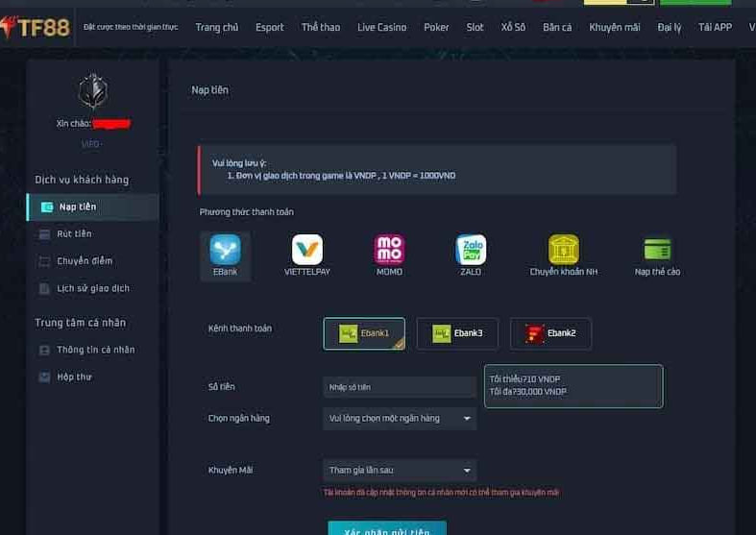
Task: Select Nạp tiền in sidebar
Action: [x=92, y=207]
